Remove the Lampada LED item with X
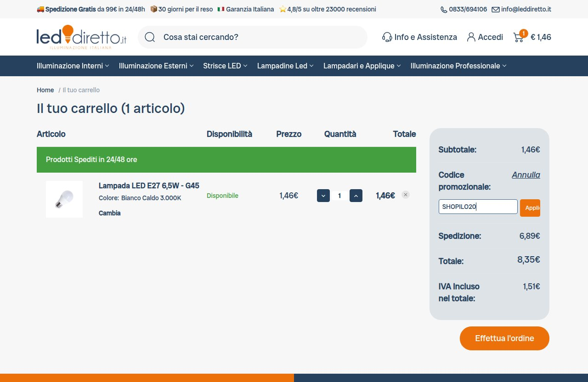The width and height of the screenshot is (588, 382). click(406, 195)
